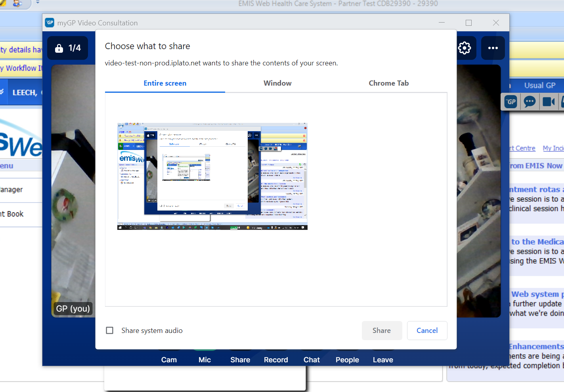This screenshot has width=564, height=392.
Task: Select the entire screen preview thumbnail
Action: (x=212, y=176)
